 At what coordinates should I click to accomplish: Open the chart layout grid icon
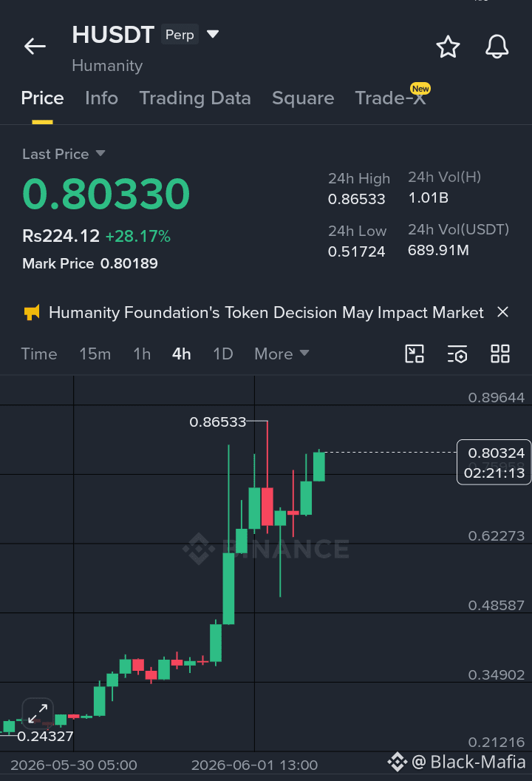click(x=500, y=354)
